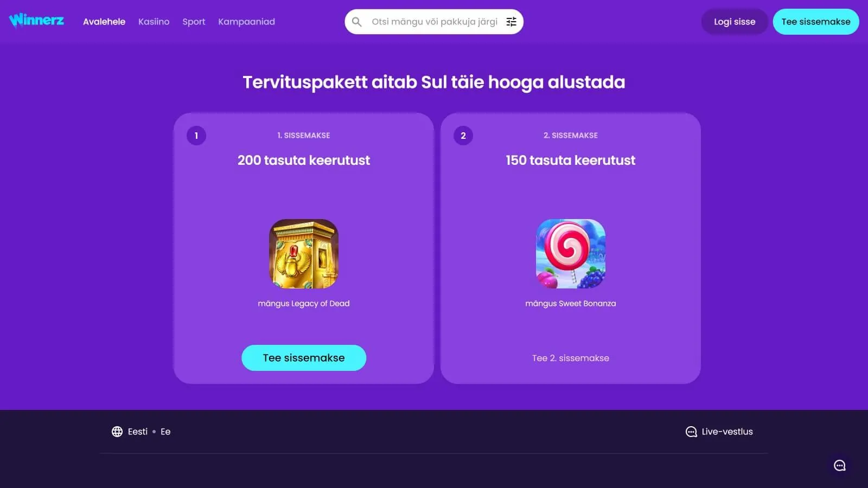868x488 pixels.
Task: Click the Tee 2. sissemakse link
Action: tap(571, 358)
